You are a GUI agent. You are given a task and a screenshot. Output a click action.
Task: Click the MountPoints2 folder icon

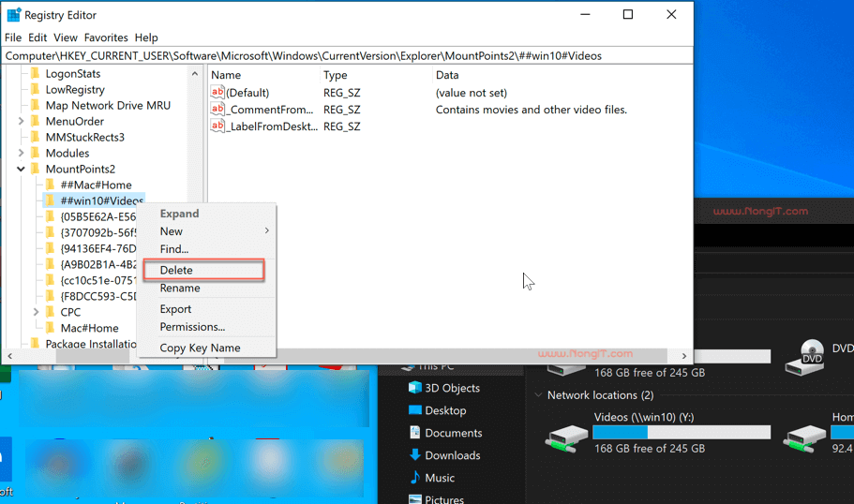(36, 169)
